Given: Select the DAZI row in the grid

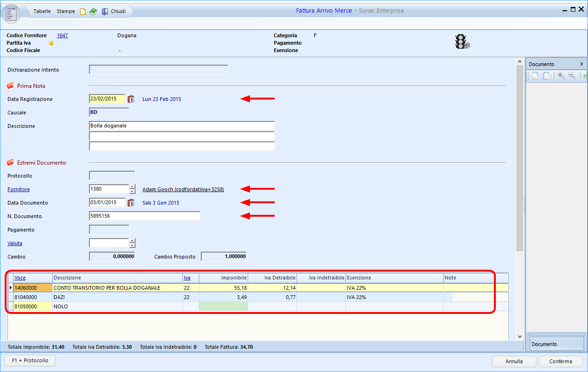Looking at the screenshot, I should [x=59, y=297].
